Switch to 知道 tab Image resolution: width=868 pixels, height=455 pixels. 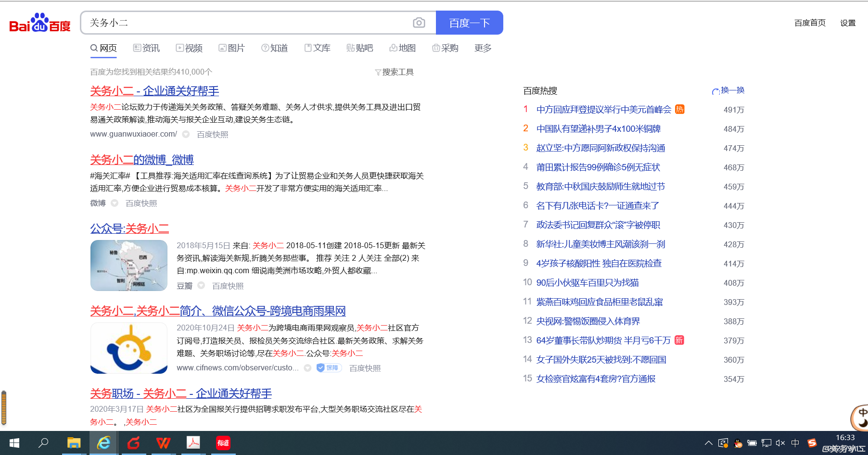[x=274, y=48]
